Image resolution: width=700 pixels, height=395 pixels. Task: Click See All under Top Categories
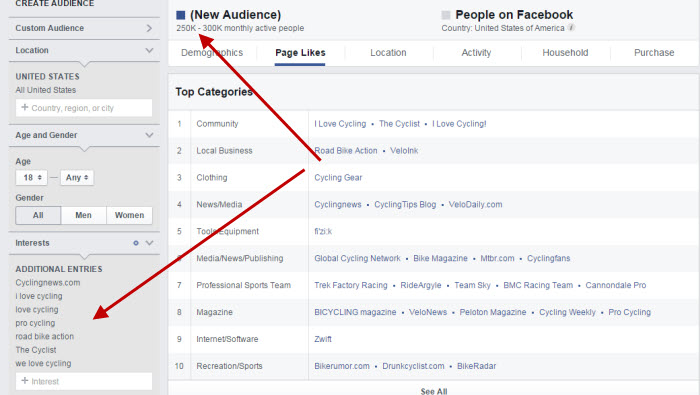pyautogui.click(x=433, y=391)
